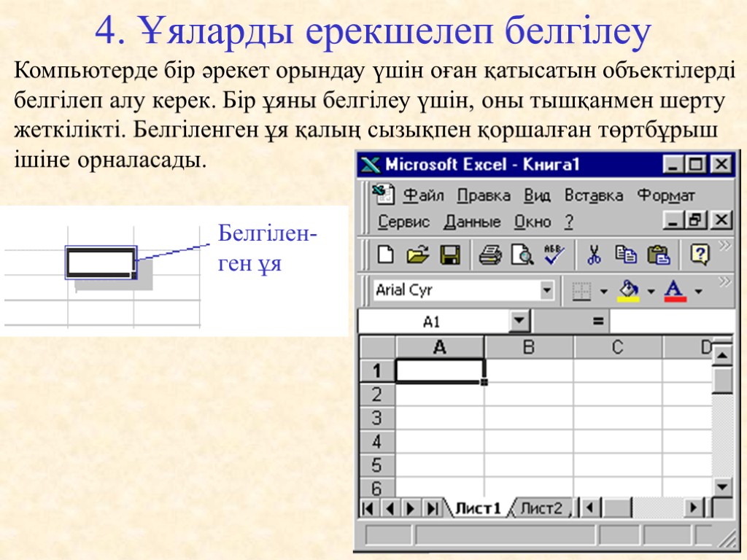Open the Файл menu
The width and height of the screenshot is (747, 560).
tap(424, 195)
